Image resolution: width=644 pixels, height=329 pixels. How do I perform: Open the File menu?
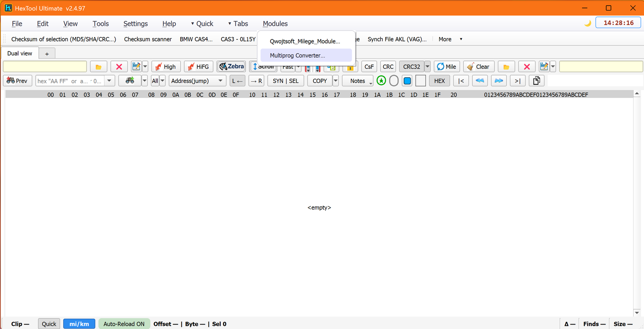pyautogui.click(x=17, y=24)
